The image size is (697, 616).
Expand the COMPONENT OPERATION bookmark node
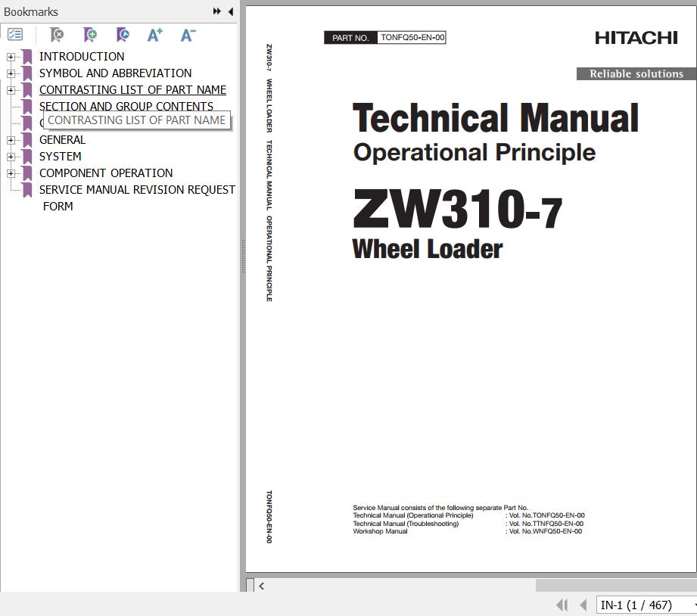[11, 173]
